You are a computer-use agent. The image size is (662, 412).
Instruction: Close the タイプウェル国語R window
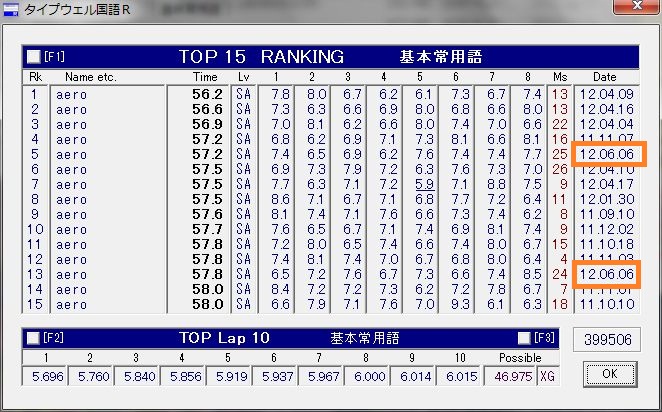[637, 7]
